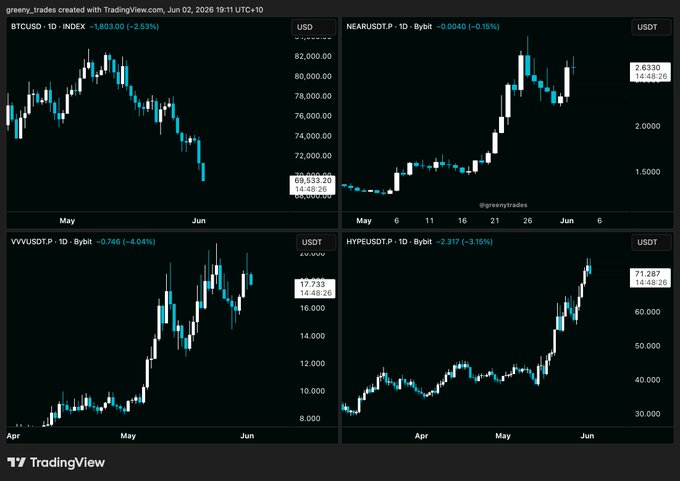Click the Jun date label on VVVUSDT.P chart
Image resolution: width=680 pixels, height=481 pixels.
(x=247, y=436)
